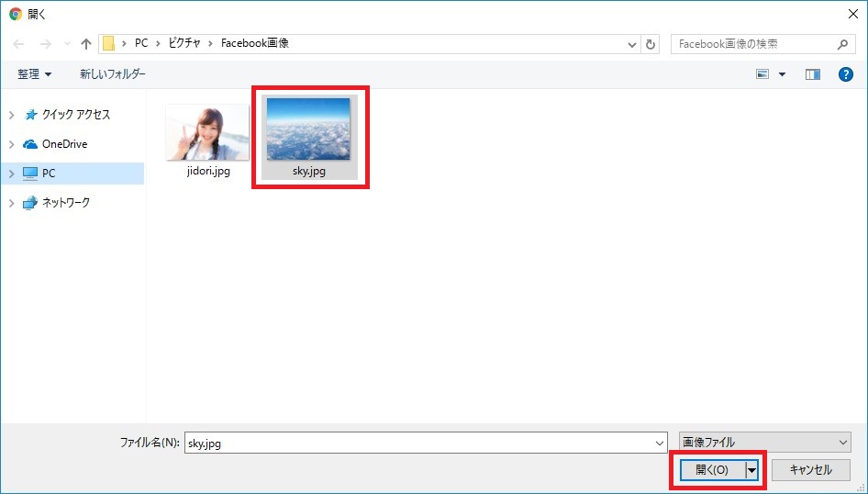Create a folder with 新しいフォルダー
Viewport: 868px width, 494px height.
point(112,74)
